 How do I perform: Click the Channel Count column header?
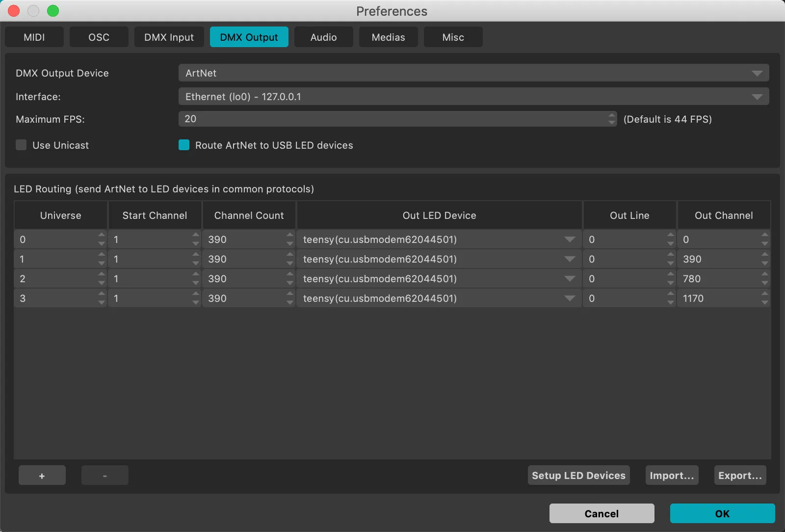point(249,215)
